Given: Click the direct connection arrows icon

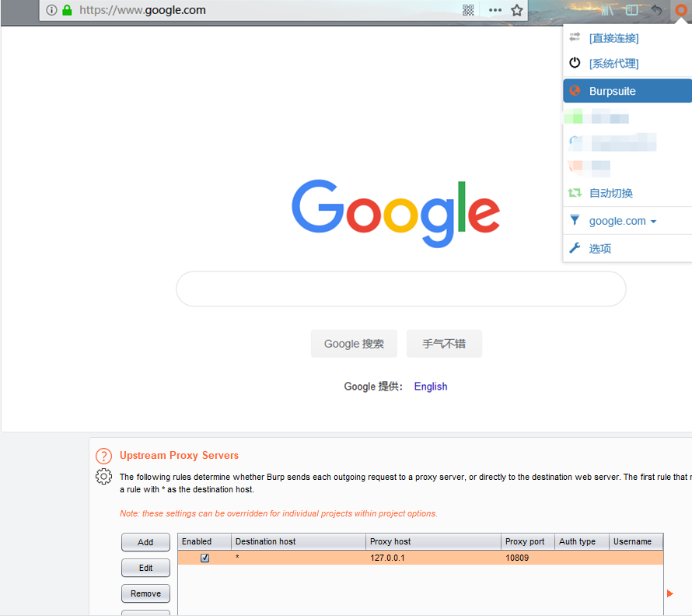Looking at the screenshot, I should [x=575, y=37].
